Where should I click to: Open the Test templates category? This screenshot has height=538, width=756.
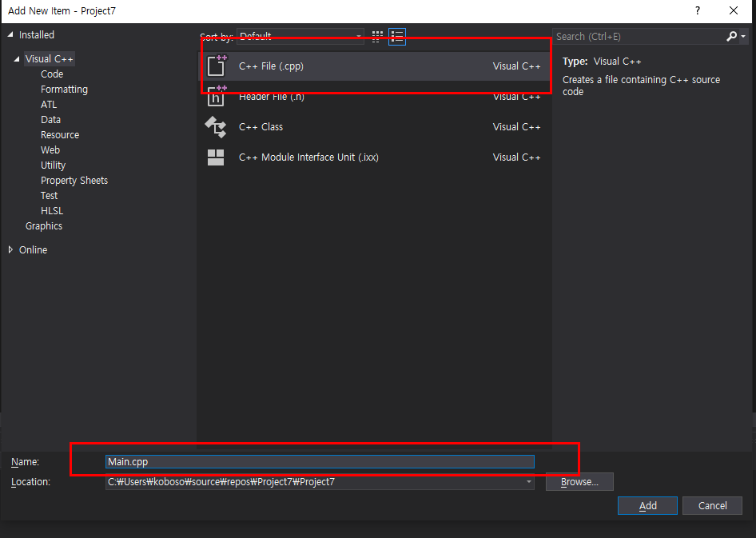click(49, 195)
